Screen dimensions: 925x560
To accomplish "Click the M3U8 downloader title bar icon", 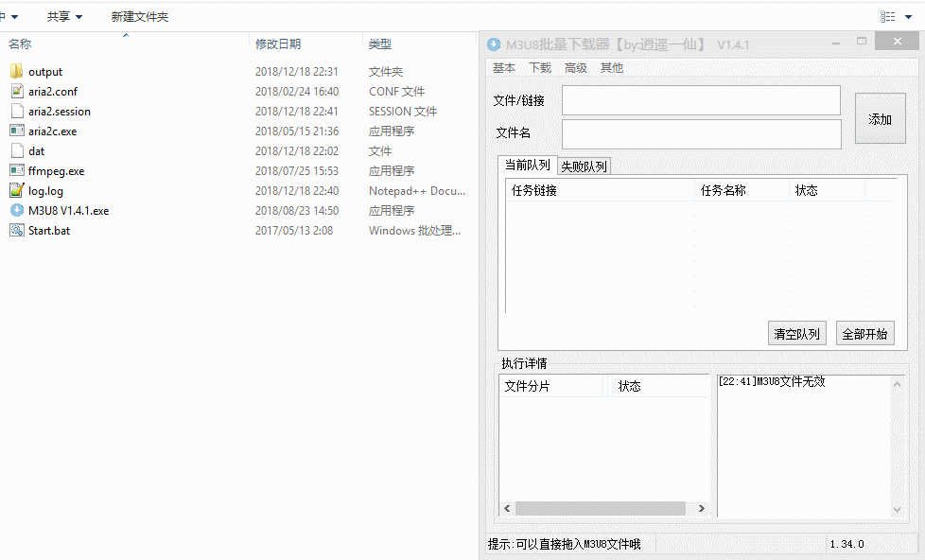I will 494,44.
